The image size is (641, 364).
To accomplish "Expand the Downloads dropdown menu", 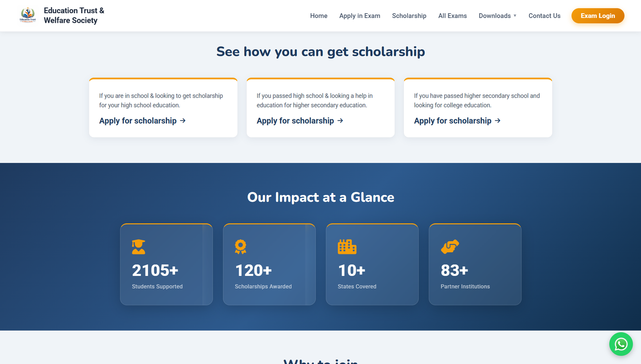I will click(x=497, y=16).
